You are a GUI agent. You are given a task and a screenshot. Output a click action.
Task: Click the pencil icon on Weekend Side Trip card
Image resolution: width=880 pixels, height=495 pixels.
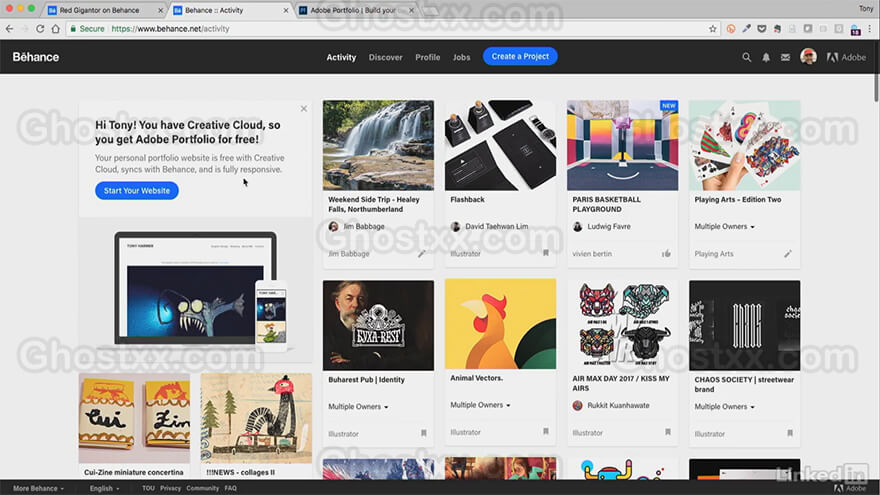pos(421,254)
